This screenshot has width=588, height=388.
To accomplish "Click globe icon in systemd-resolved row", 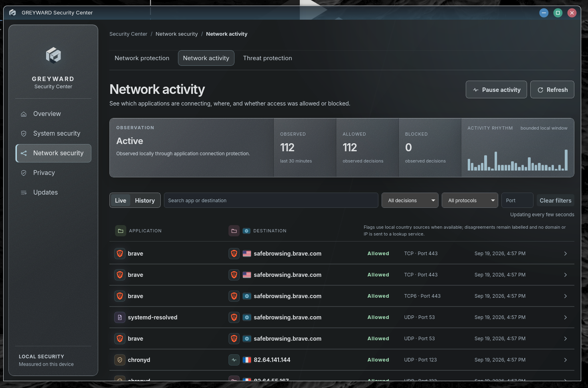I will point(247,317).
